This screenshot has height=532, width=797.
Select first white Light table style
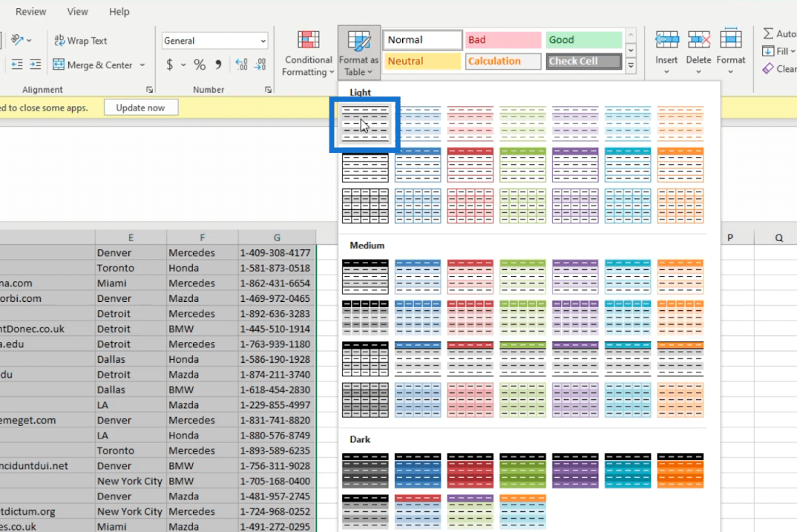point(365,124)
